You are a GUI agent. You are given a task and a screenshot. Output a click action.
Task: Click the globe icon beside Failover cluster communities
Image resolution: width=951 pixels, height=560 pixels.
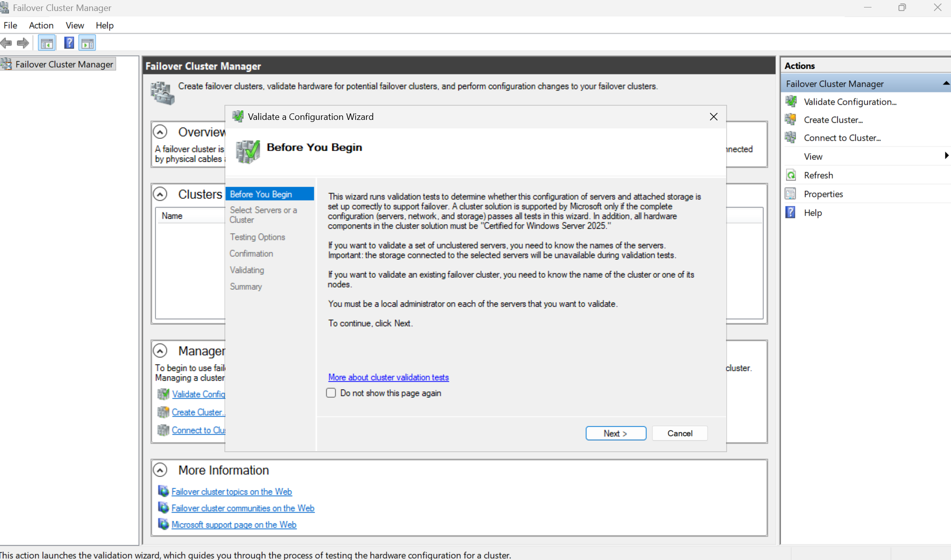pyautogui.click(x=163, y=508)
